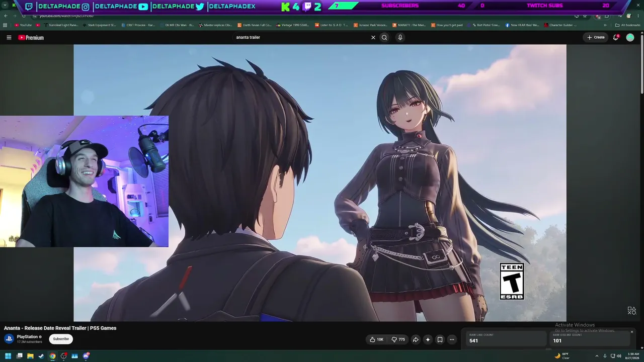Click the address bar URL field
644x362 pixels.
302,16
